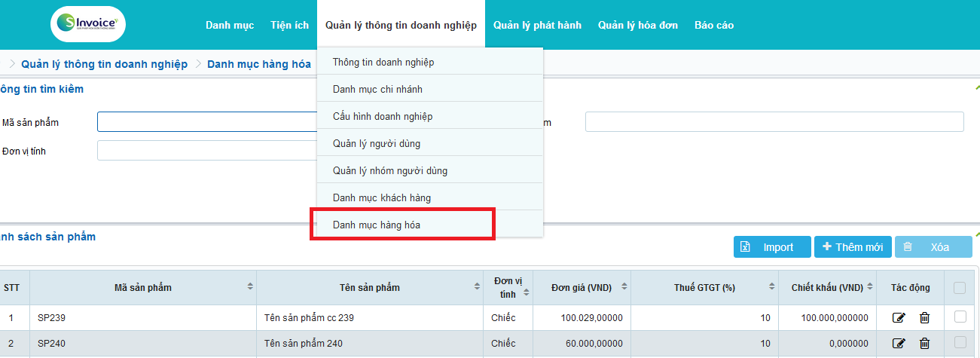This screenshot has width=980, height=358.
Task: Sort by Chiết khấu (VND) column arrows
Action: pyautogui.click(x=871, y=287)
